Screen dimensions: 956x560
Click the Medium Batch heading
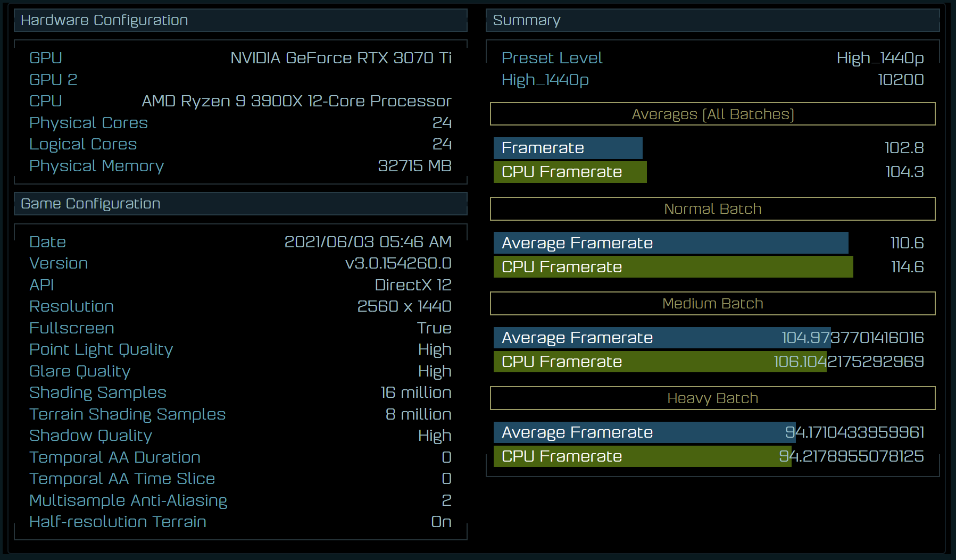(713, 303)
